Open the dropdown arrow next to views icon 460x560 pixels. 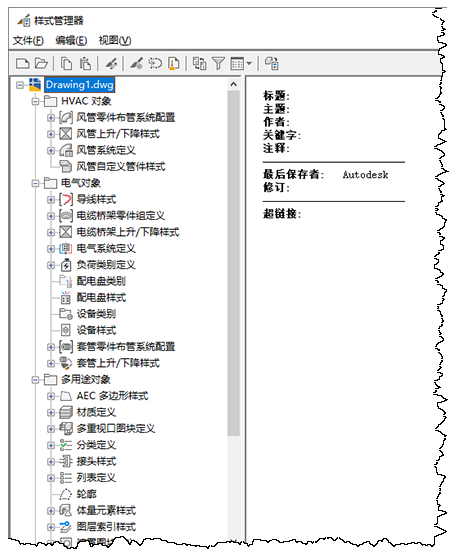tap(249, 64)
